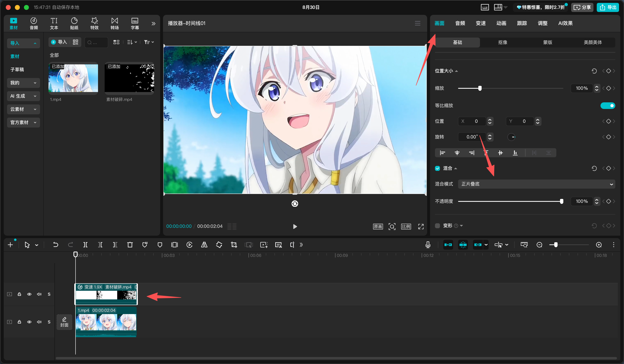Image resolution: width=624 pixels, height=364 pixels.
Task: Click the microphone record voiceover icon
Action: click(428, 245)
